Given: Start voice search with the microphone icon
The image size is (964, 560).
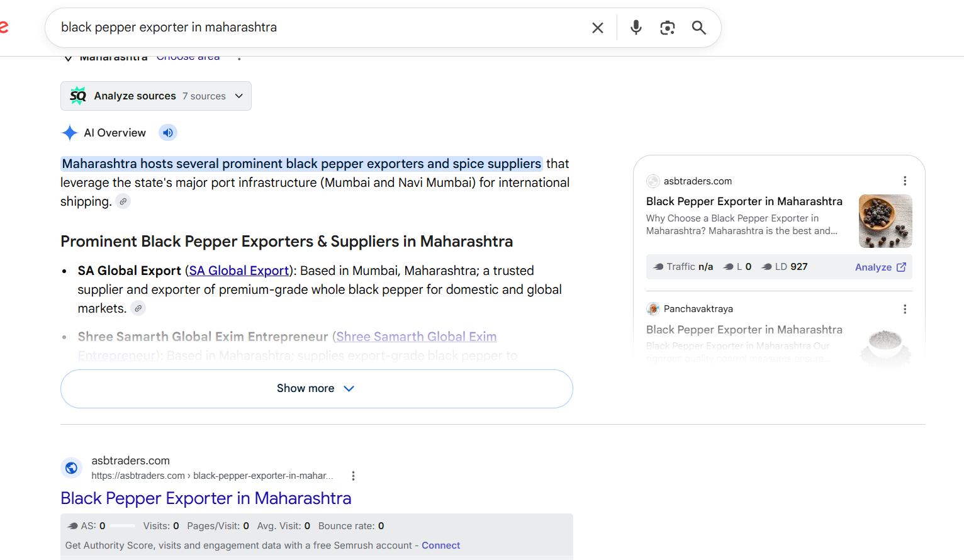Looking at the screenshot, I should tap(636, 28).
